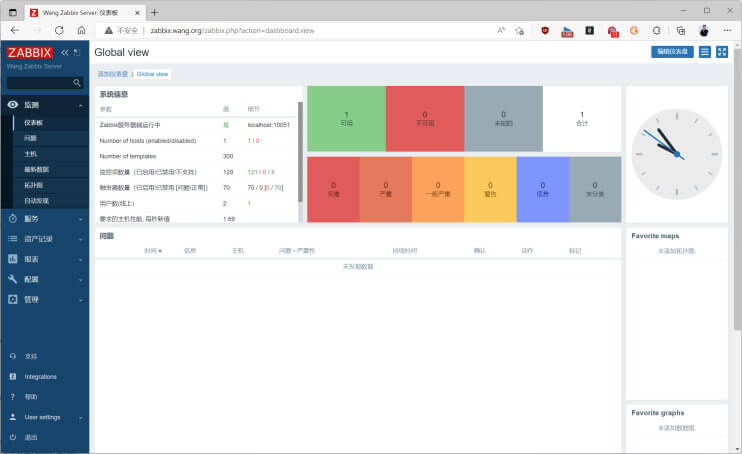The image size is (742, 454).
Task: Open Hosts (主机) submenu item
Action: [x=30, y=154]
